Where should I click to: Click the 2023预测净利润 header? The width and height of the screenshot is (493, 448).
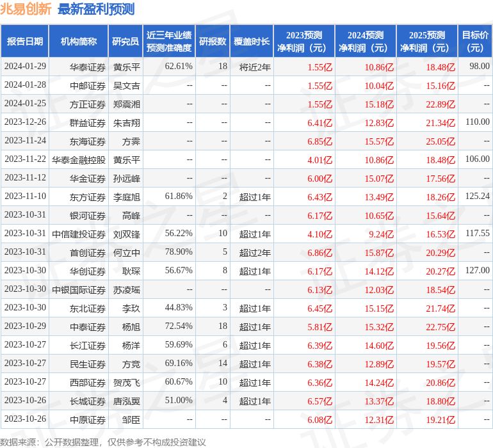[304, 41]
